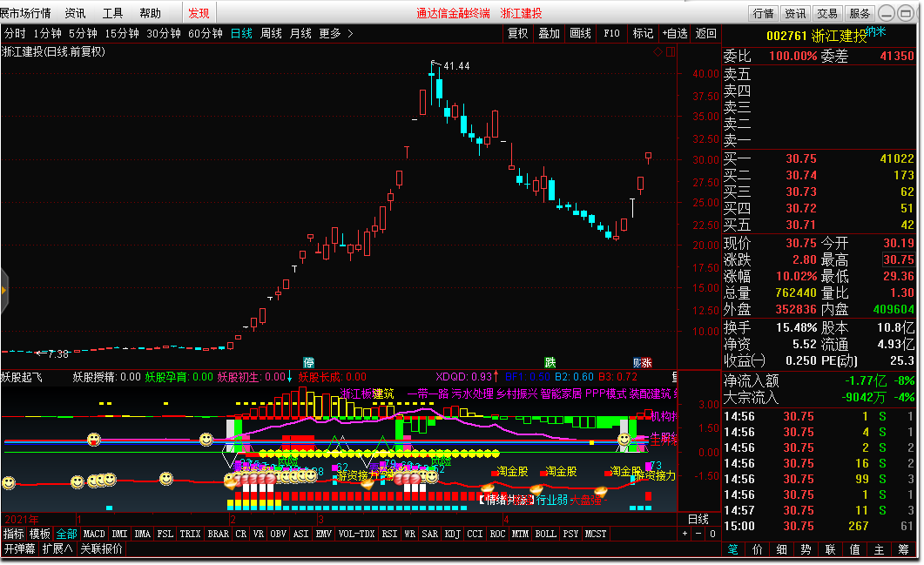924x565 pixels.
Task: Select the 指标 tab at bottom left
Action: (14, 534)
